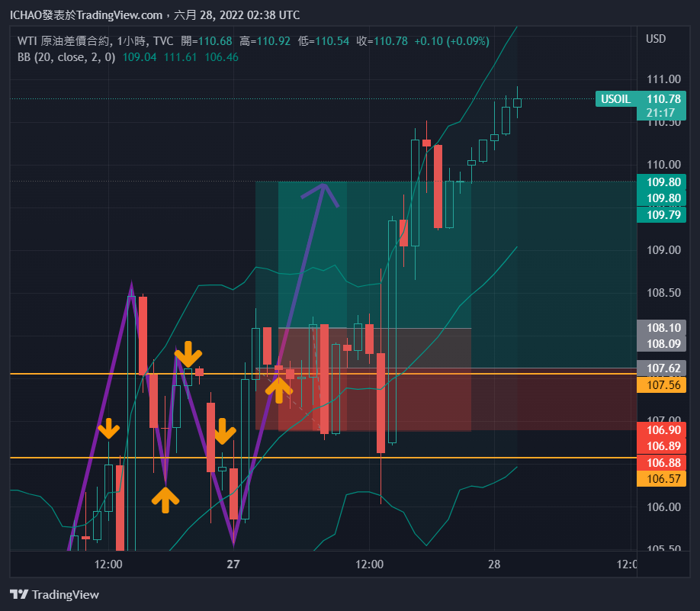Click the gray 107.62 price tag
Image resolution: width=700 pixels, height=611 pixels.
coord(663,368)
